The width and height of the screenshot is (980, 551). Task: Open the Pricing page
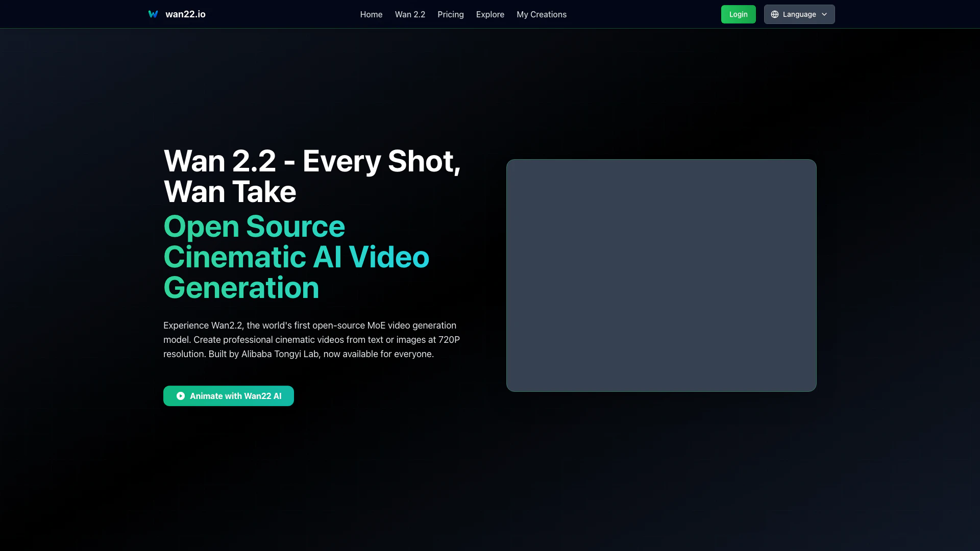point(450,14)
